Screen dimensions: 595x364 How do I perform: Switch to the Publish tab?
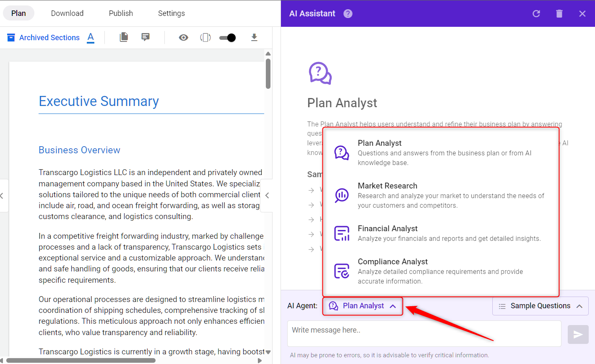pyautogui.click(x=121, y=13)
